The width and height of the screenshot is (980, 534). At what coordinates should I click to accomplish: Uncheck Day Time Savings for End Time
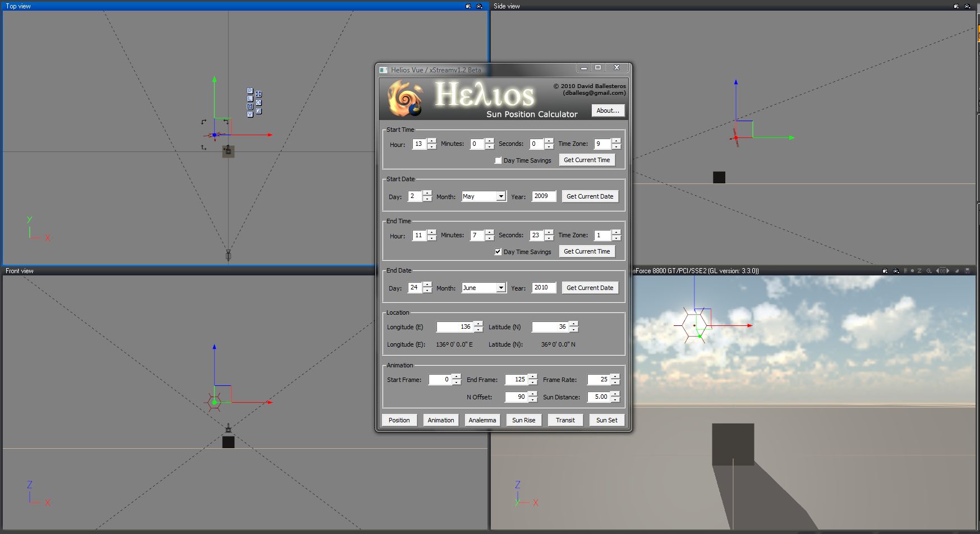[498, 252]
